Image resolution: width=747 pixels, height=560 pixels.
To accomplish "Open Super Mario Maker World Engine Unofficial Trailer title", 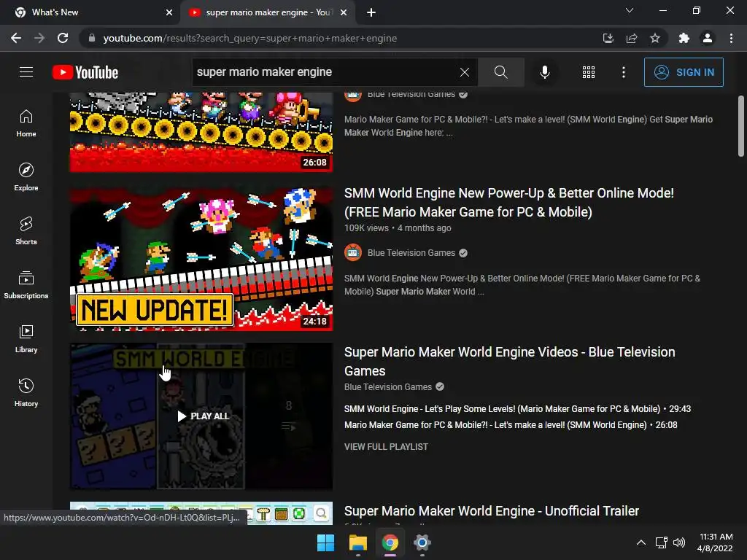I will [491, 511].
